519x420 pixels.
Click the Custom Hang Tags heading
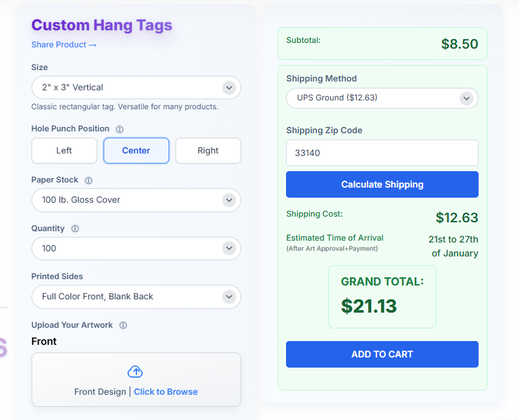pos(102,25)
